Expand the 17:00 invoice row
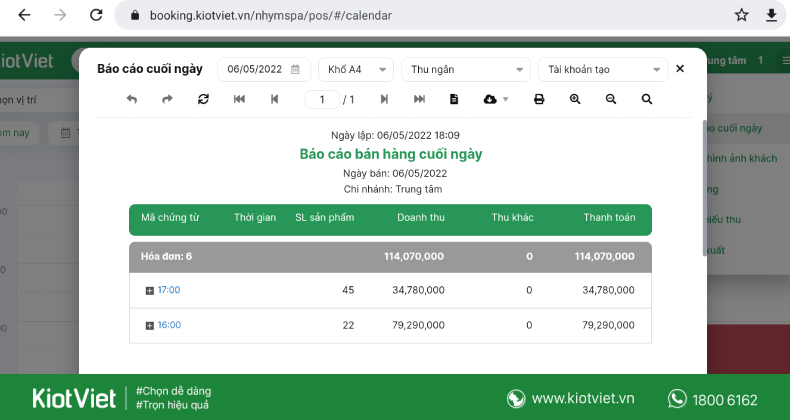This screenshot has width=790, height=420. (150, 291)
